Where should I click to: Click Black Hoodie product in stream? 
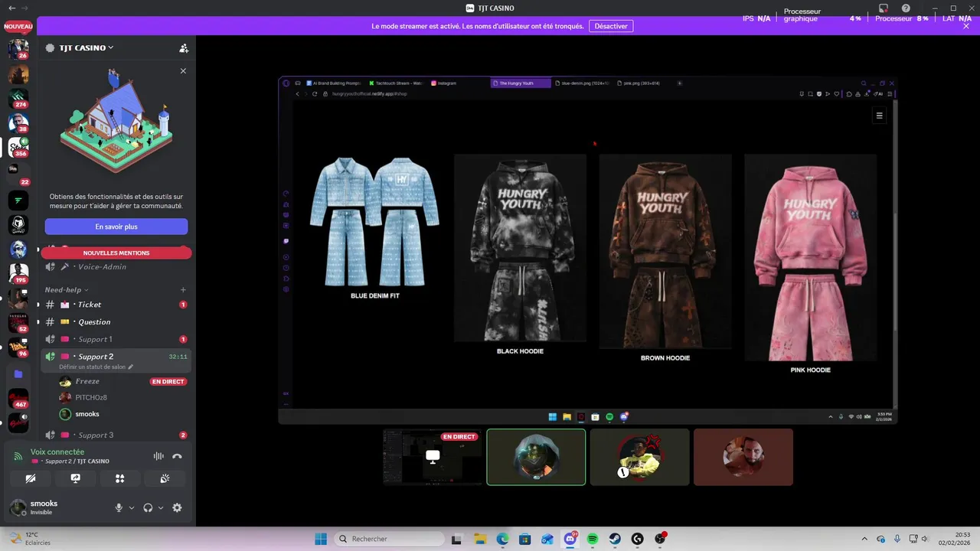(x=520, y=254)
